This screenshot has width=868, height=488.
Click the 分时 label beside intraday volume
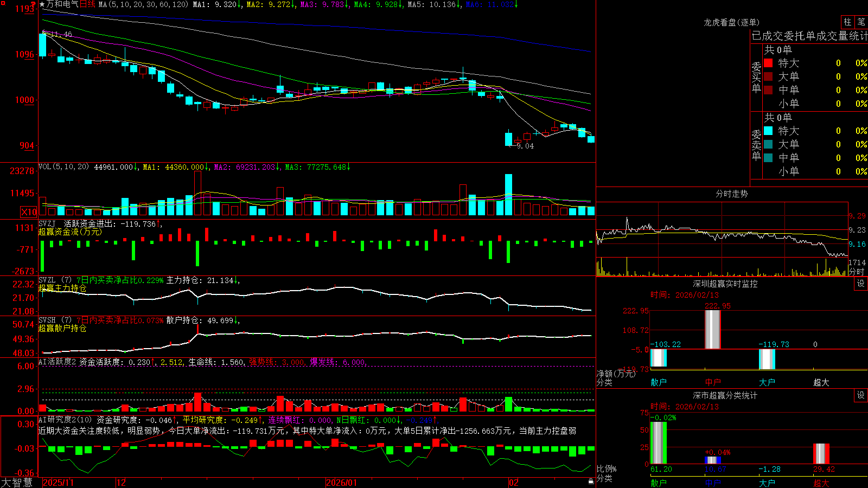857,272
